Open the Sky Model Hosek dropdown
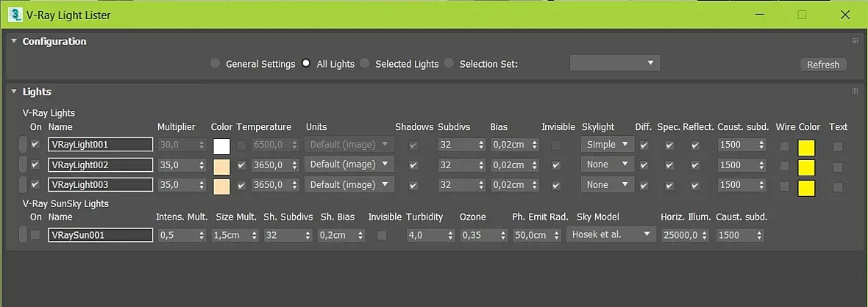Viewport: 868px width, 307px height. point(612,235)
